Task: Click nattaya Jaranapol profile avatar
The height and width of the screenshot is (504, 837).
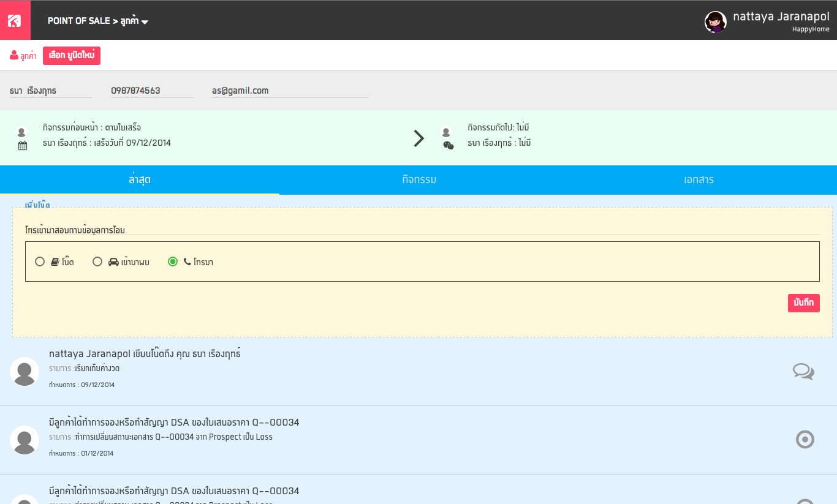Action: (715, 22)
